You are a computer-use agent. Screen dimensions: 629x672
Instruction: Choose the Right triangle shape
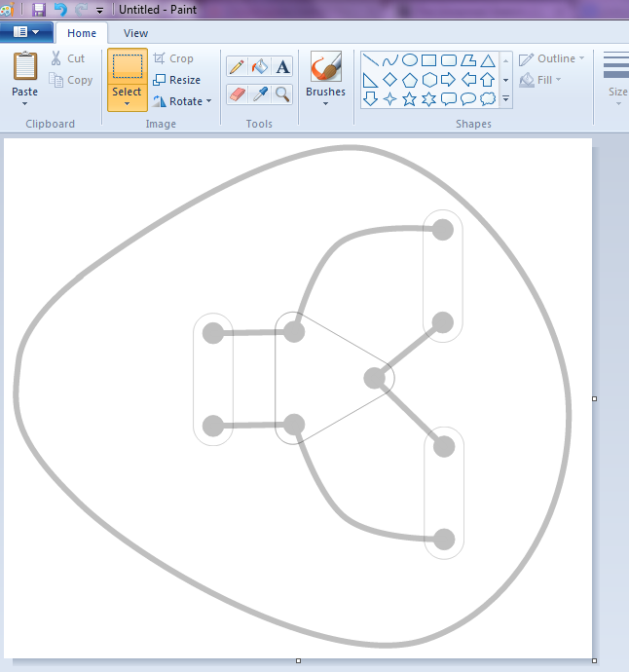pos(370,80)
